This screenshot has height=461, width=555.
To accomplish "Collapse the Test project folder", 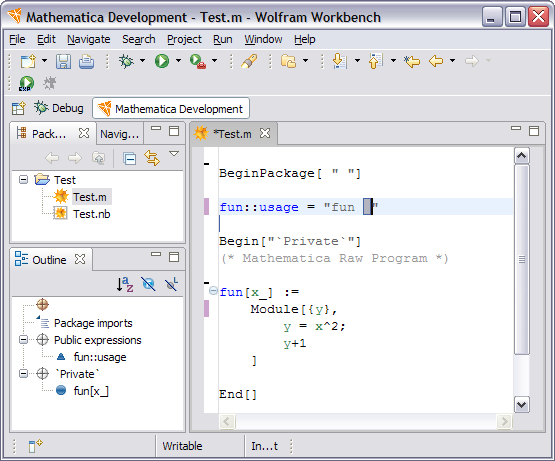I will pos(23,180).
